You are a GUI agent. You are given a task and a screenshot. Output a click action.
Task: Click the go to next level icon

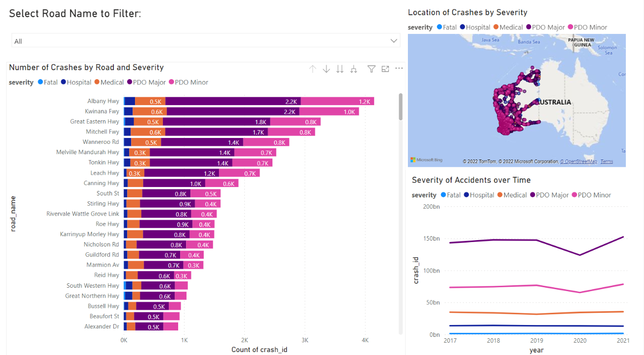click(340, 69)
